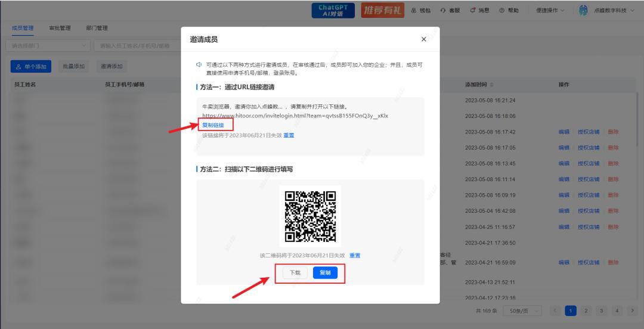Go to previous page arrow in pagination

(555, 311)
